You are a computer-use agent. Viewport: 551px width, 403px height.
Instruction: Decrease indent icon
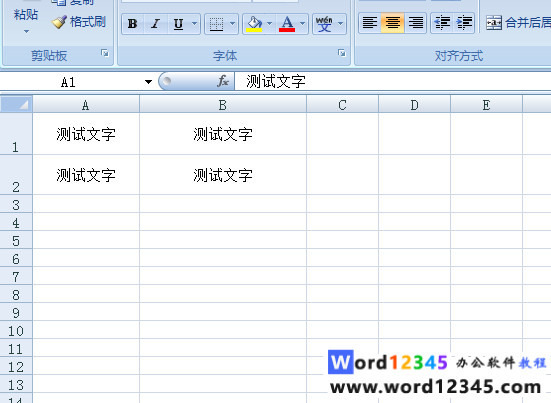(x=442, y=23)
